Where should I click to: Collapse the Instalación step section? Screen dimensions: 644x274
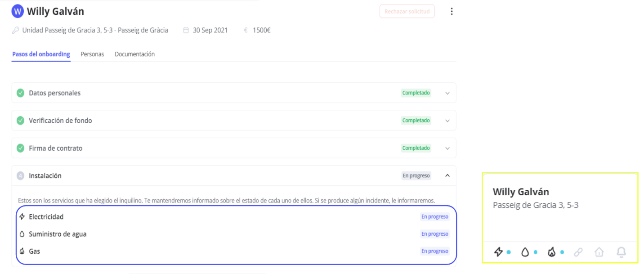coord(447,176)
